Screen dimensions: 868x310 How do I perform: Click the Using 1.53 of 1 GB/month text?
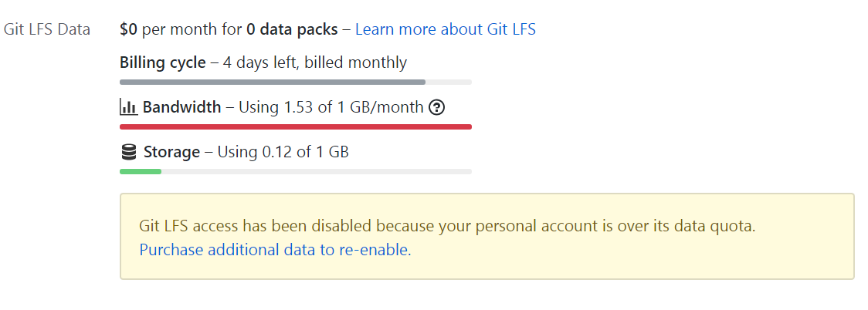tap(331, 107)
